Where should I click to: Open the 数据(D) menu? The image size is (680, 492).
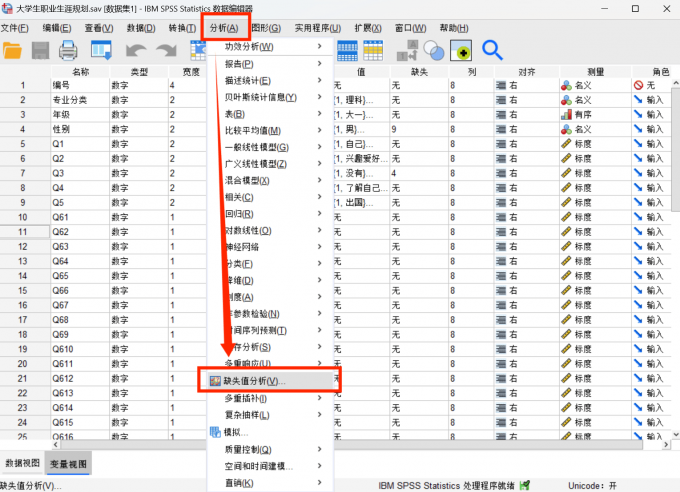141,28
